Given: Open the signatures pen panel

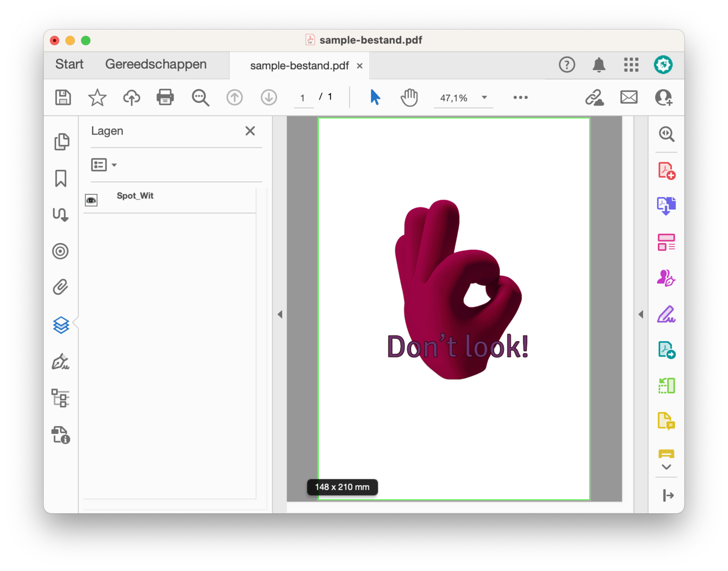Looking at the screenshot, I should point(61,362).
